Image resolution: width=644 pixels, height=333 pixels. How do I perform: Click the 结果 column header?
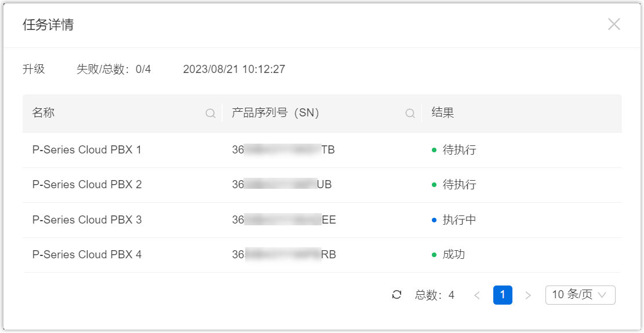443,113
